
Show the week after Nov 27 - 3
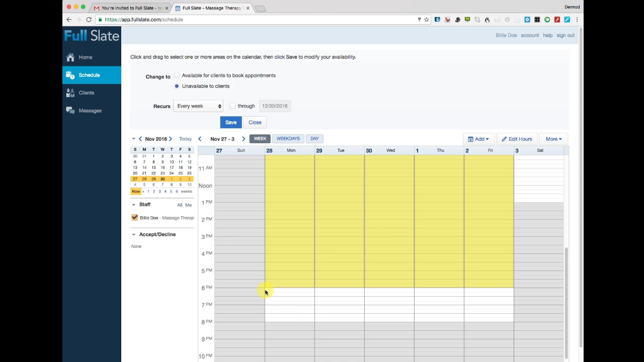244,139
